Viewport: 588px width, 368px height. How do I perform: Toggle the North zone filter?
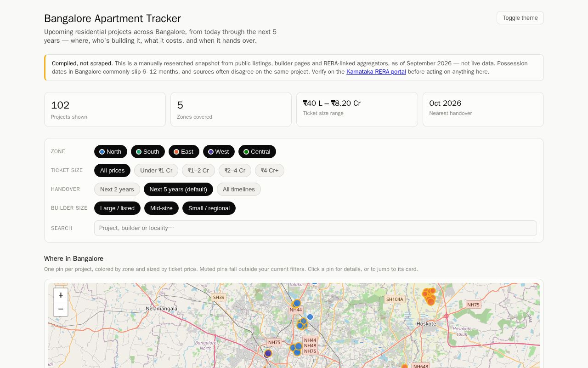coord(111,151)
